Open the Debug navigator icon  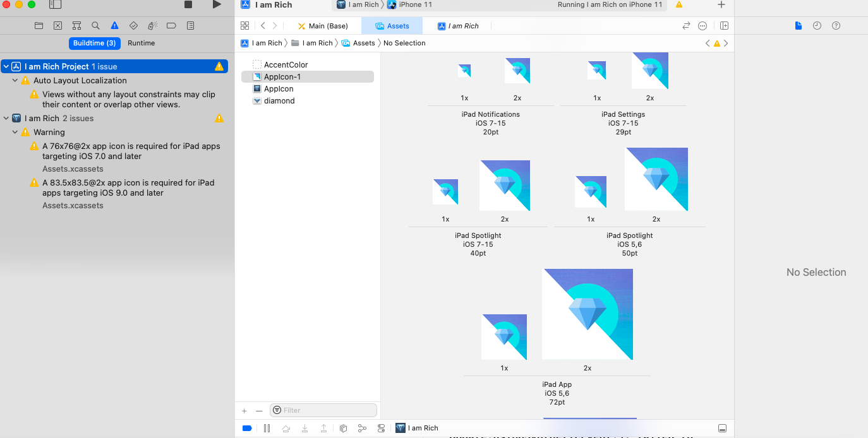click(152, 26)
